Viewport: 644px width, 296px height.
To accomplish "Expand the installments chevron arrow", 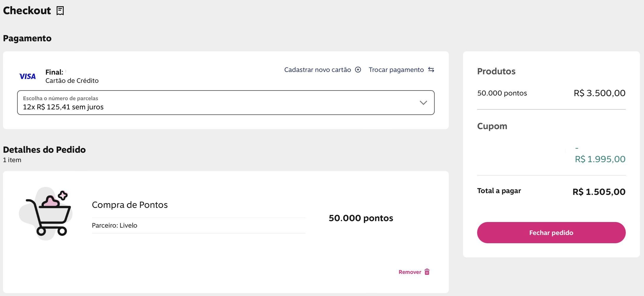I will click(x=423, y=103).
